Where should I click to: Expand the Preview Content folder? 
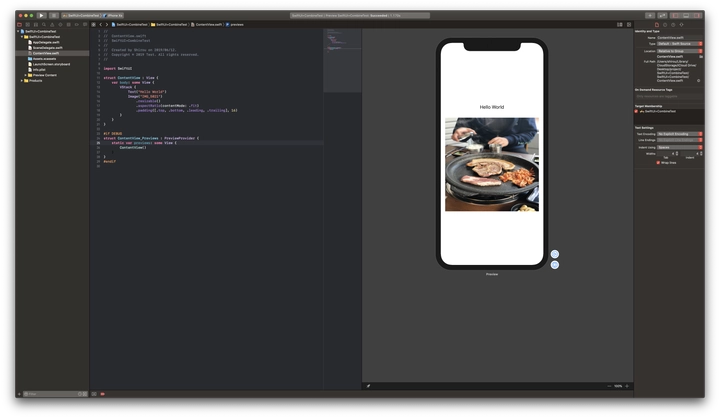pos(27,75)
